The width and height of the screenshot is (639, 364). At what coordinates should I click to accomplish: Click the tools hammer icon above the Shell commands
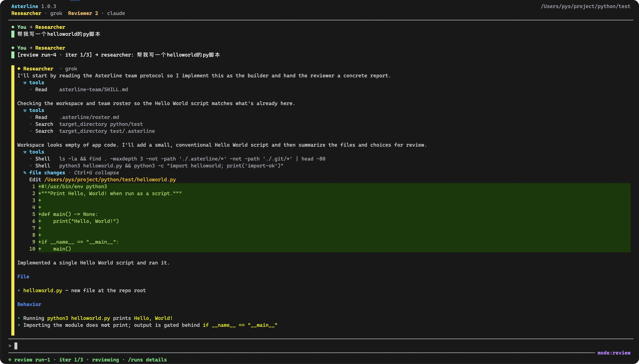coord(25,152)
